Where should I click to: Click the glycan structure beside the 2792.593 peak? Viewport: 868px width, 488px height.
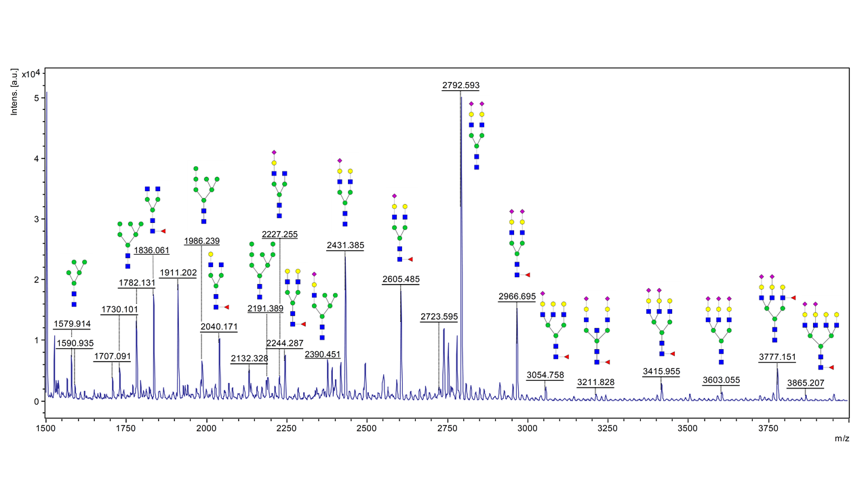pos(477,136)
